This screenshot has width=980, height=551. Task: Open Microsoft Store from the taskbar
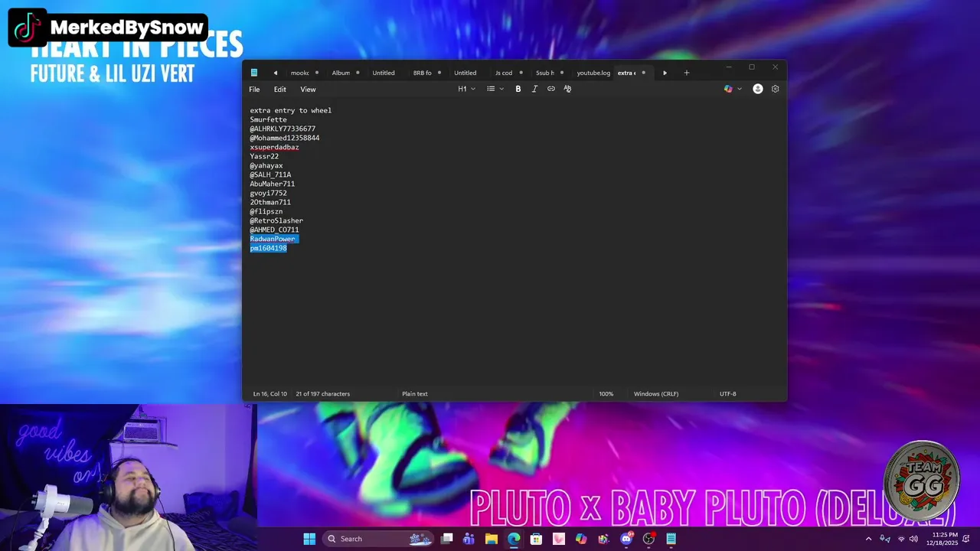pos(536,539)
